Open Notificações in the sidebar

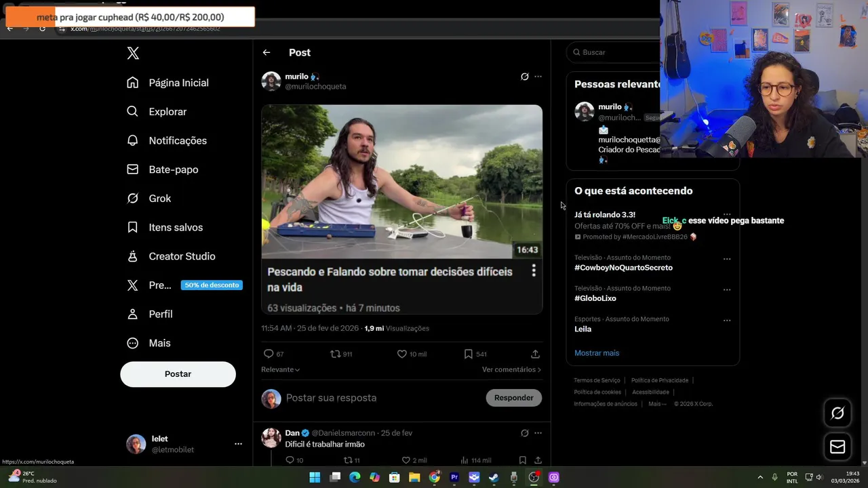coord(167,140)
